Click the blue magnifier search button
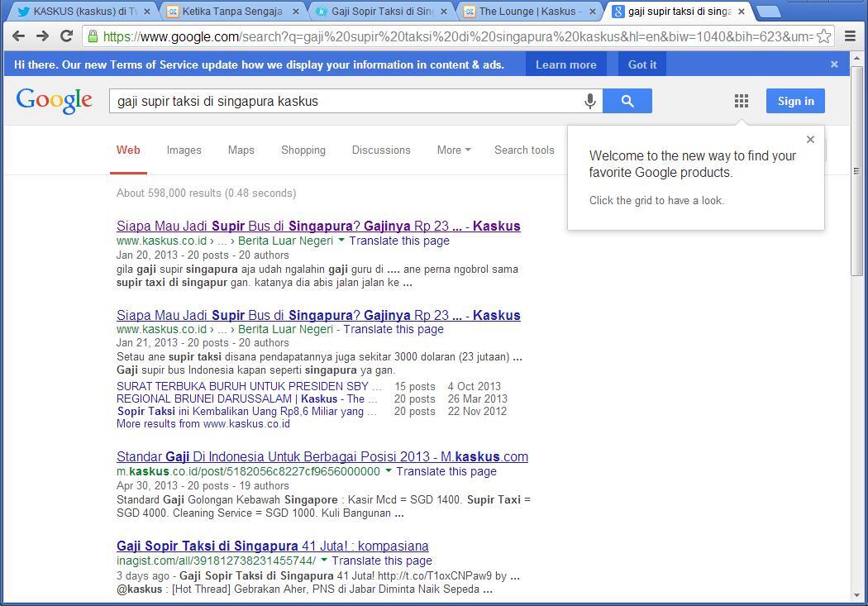868x606 pixels. (x=627, y=101)
